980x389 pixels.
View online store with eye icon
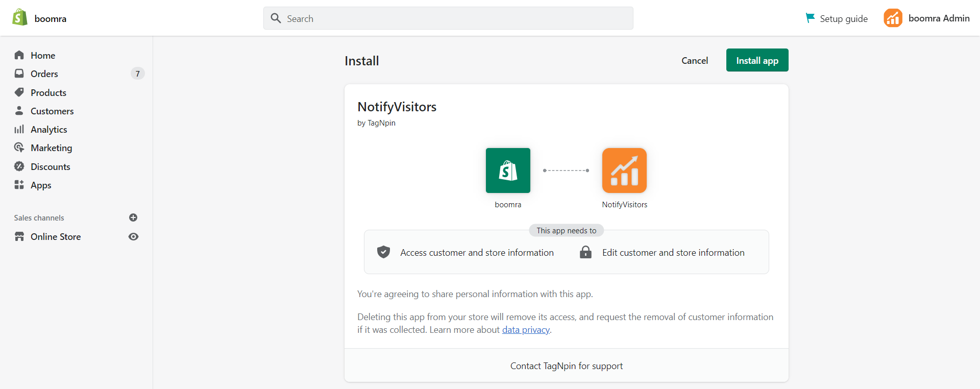coord(133,236)
